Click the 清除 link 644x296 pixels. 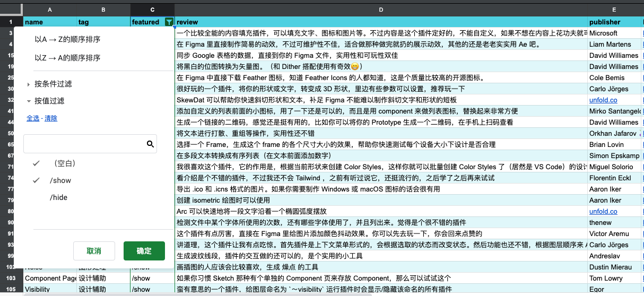click(51, 118)
